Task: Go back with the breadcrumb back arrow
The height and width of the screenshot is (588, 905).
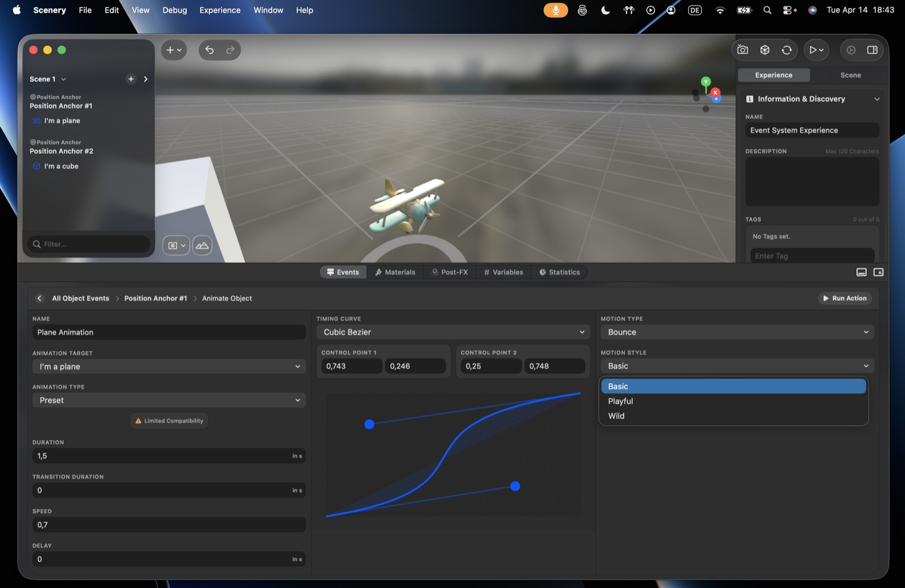Action: 40,298
